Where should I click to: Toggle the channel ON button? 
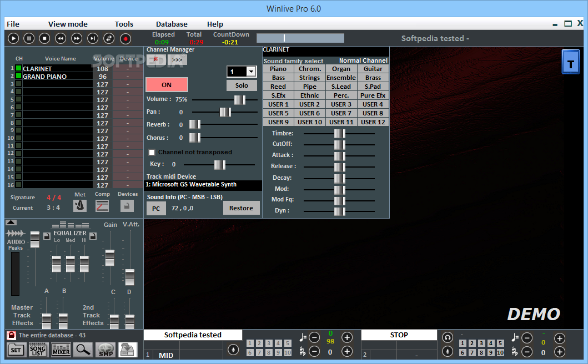[167, 85]
